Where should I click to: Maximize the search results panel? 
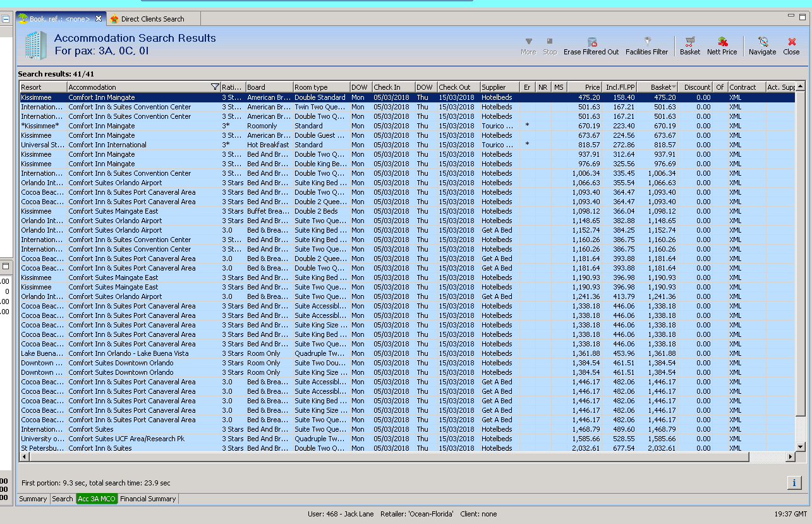801,16
